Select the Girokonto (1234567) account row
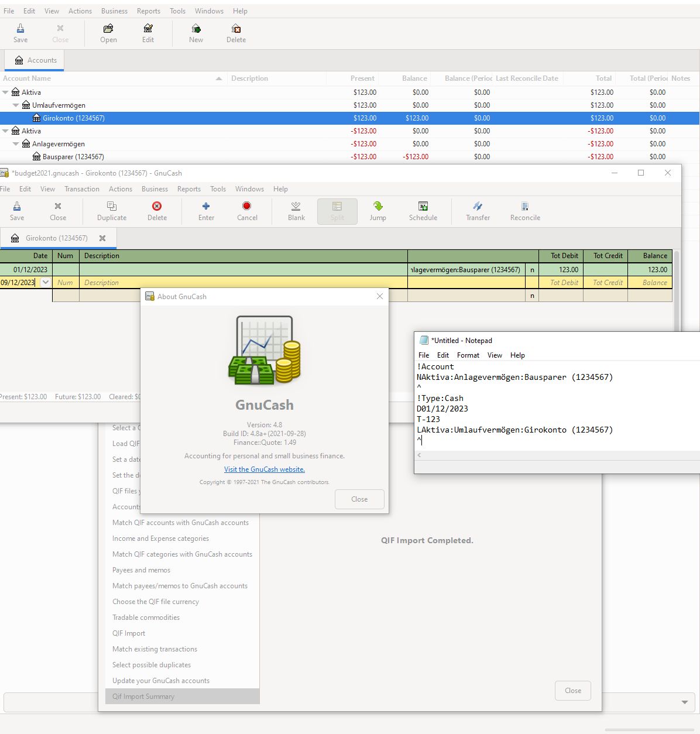Viewport: 700px width, 734px height. 350,118
